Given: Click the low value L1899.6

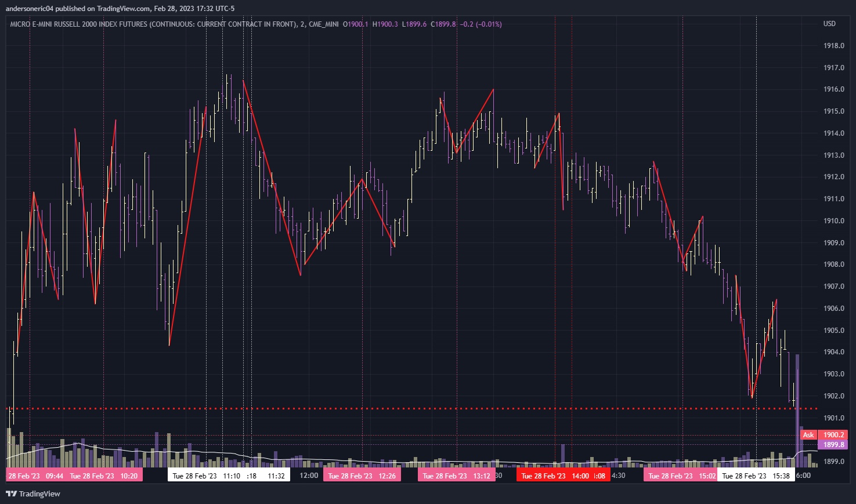Looking at the screenshot, I should (414, 24).
